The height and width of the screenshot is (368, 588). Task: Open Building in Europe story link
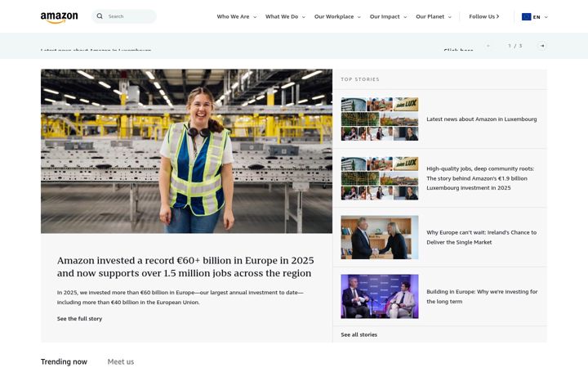(482, 296)
